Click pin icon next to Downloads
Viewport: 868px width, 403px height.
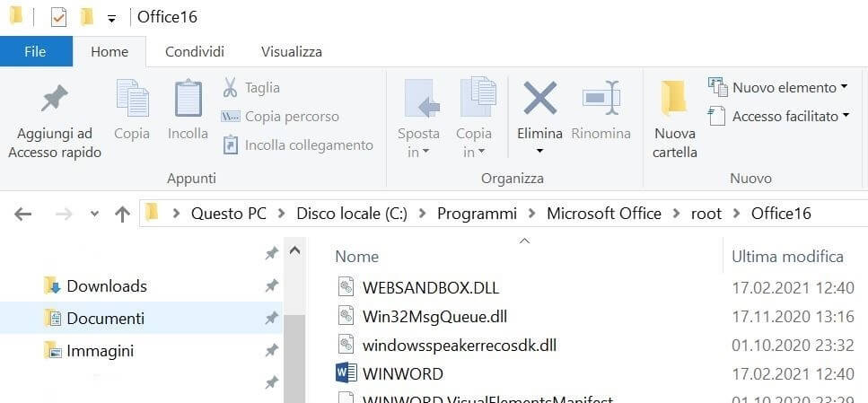point(271,286)
